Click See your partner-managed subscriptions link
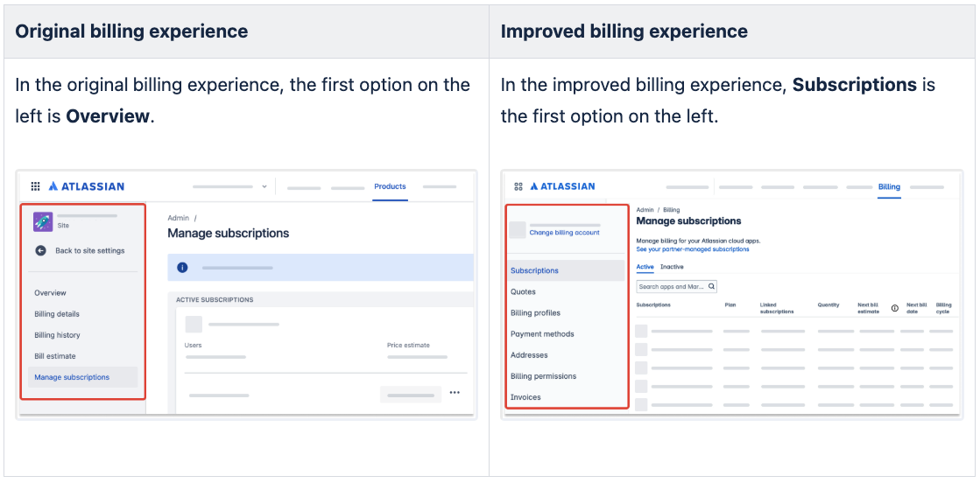The height and width of the screenshot is (483, 980). [693, 248]
